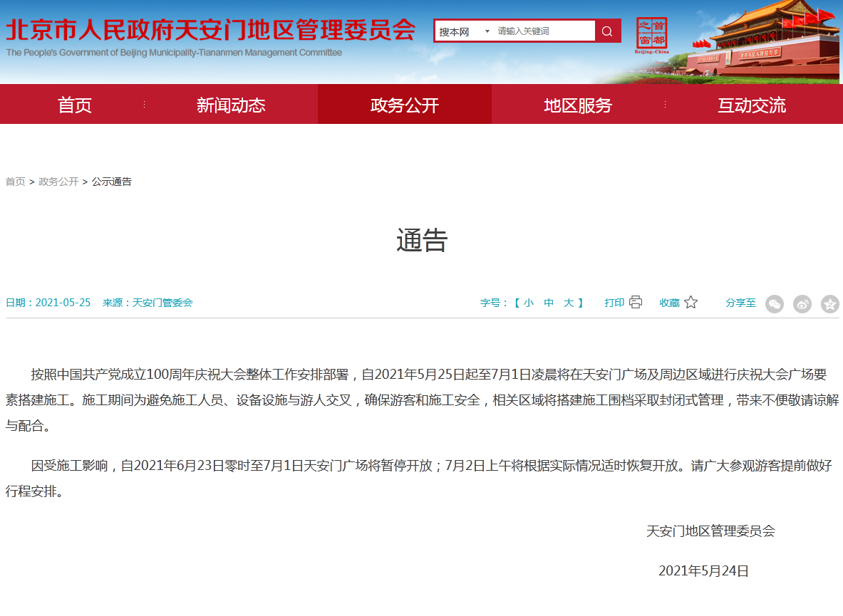The image size is (843, 616).
Task: Click the signature 天安门地区管理委员会
Action: point(710,531)
